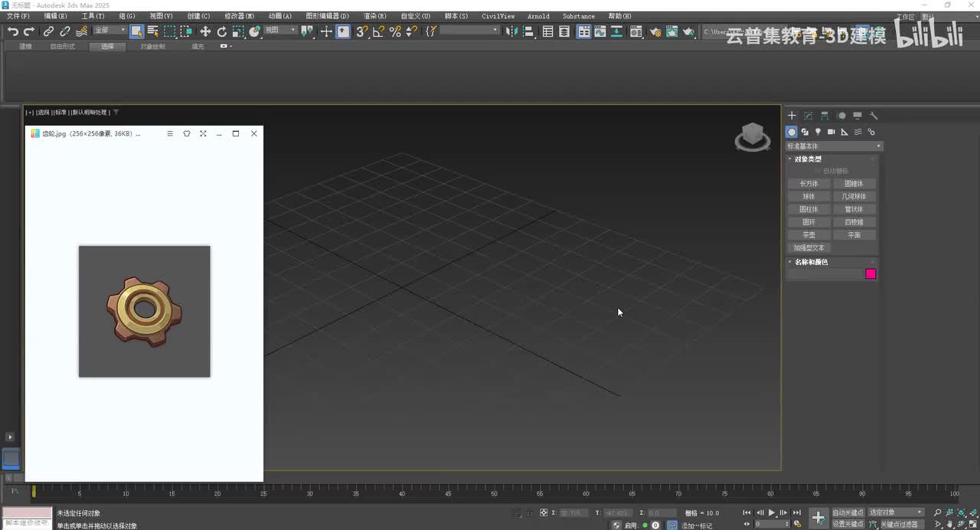Toggle the 3D Snaps button
The image size is (980, 530).
point(362,31)
